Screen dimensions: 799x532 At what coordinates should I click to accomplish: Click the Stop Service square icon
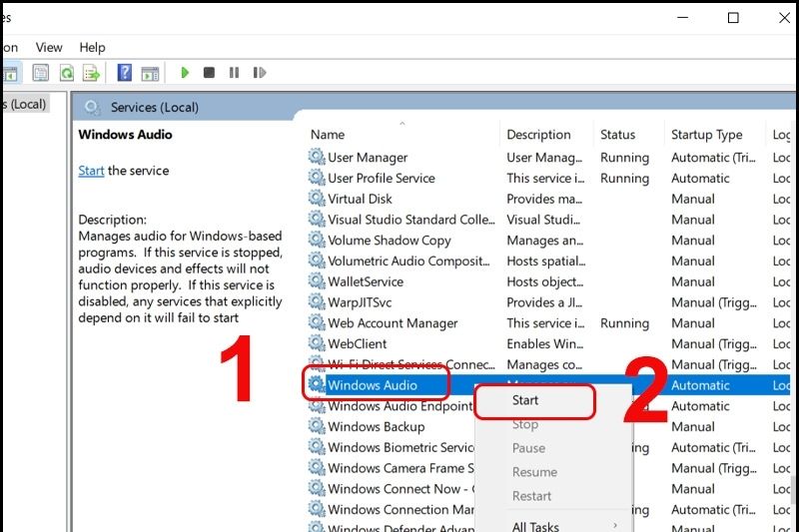tap(209, 73)
